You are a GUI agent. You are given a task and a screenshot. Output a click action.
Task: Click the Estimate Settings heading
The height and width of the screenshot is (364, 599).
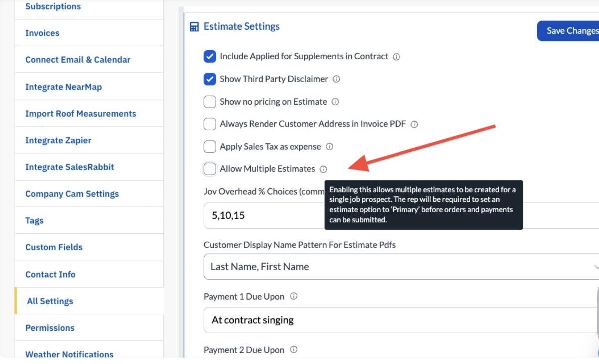coord(242,27)
